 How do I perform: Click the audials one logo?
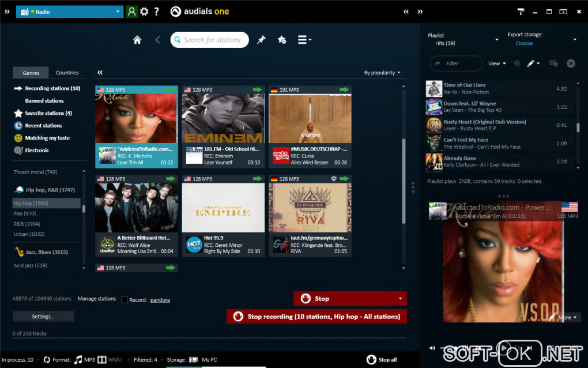pos(199,12)
